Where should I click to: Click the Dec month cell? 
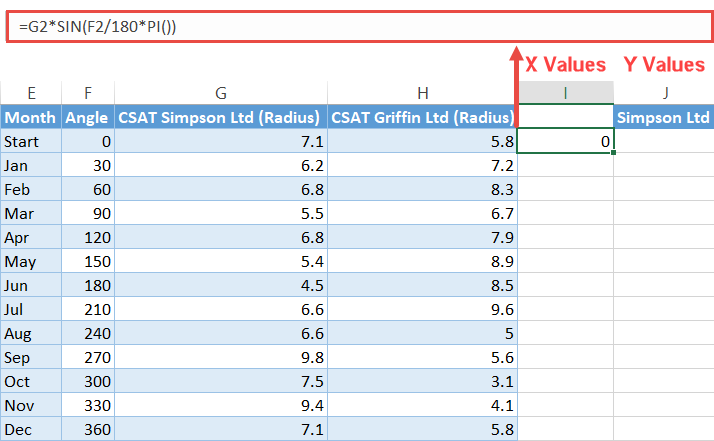click(31, 429)
